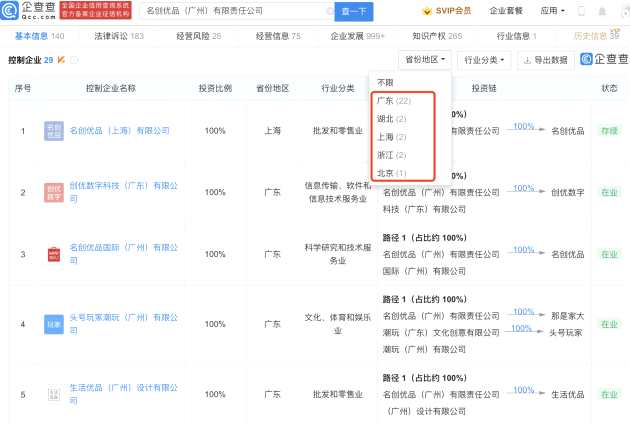Image resolution: width=630 pixels, height=425 pixels.
Task: Click the 100% chain link in row 1
Action: coord(524,127)
